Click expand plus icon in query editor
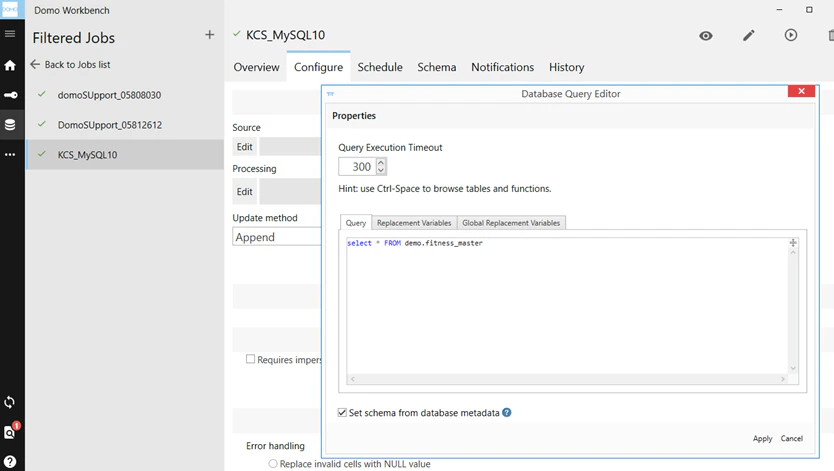Screen dimensions: 834x471 [793, 242]
